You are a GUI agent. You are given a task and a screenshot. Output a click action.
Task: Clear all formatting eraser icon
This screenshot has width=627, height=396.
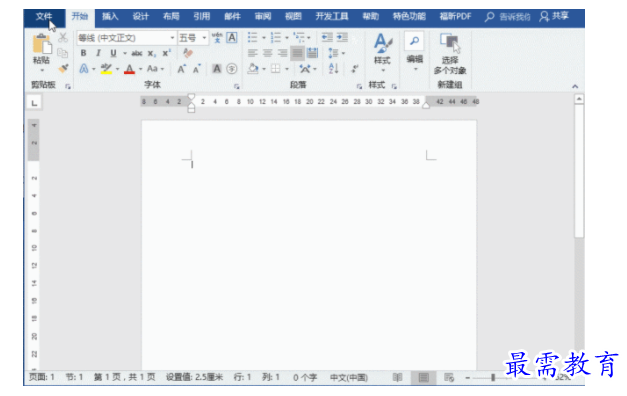click(188, 53)
